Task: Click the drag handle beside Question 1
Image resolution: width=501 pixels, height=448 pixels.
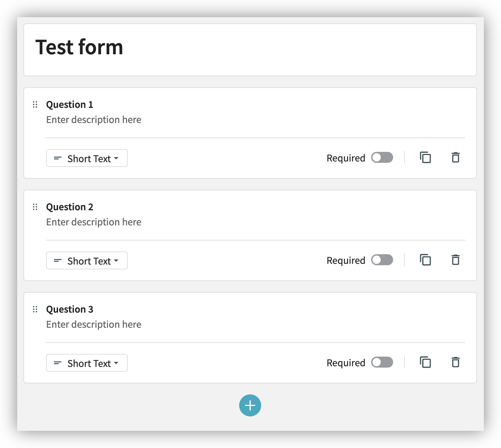Action: tap(35, 104)
